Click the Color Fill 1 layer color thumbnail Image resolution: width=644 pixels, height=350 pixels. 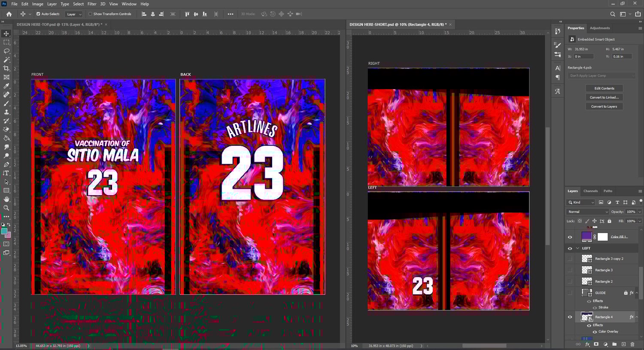click(587, 237)
